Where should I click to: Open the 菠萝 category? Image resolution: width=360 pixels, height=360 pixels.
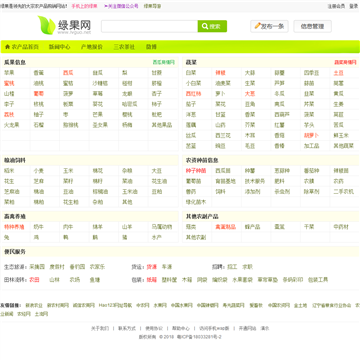68,94
